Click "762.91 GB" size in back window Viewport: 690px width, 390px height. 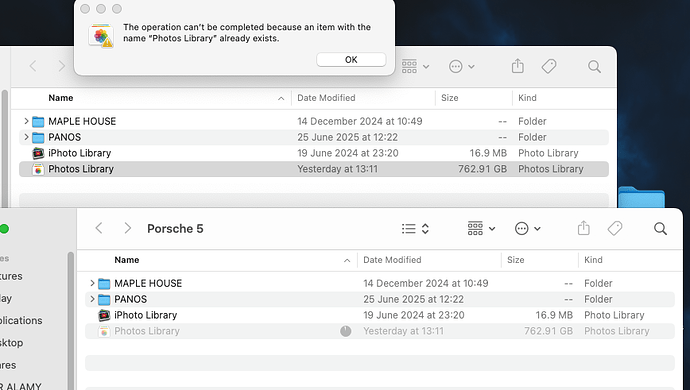(483, 169)
